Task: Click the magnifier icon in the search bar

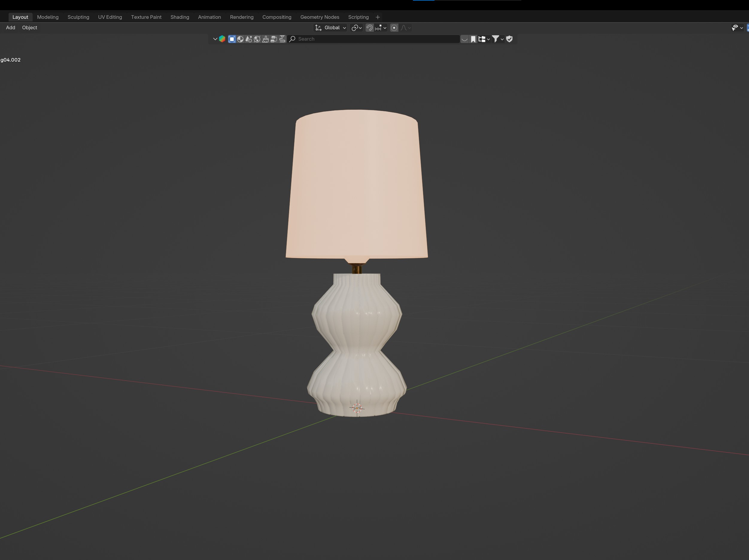Action: (293, 39)
